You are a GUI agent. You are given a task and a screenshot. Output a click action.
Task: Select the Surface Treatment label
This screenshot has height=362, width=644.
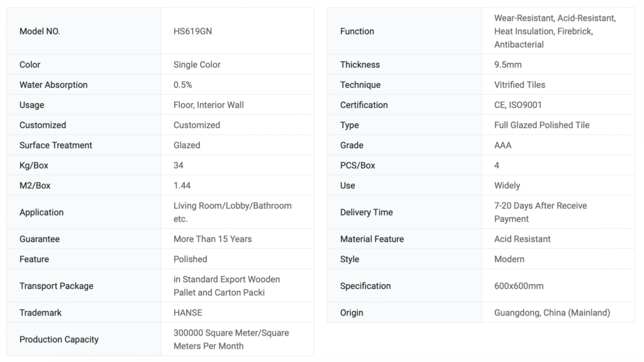click(x=56, y=145)
